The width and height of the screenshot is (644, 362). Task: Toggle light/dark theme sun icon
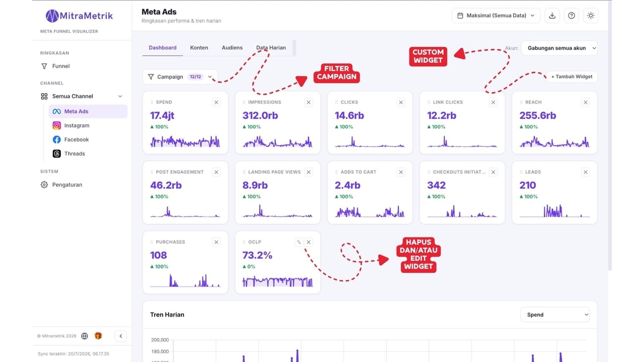(x=591, y=16)
